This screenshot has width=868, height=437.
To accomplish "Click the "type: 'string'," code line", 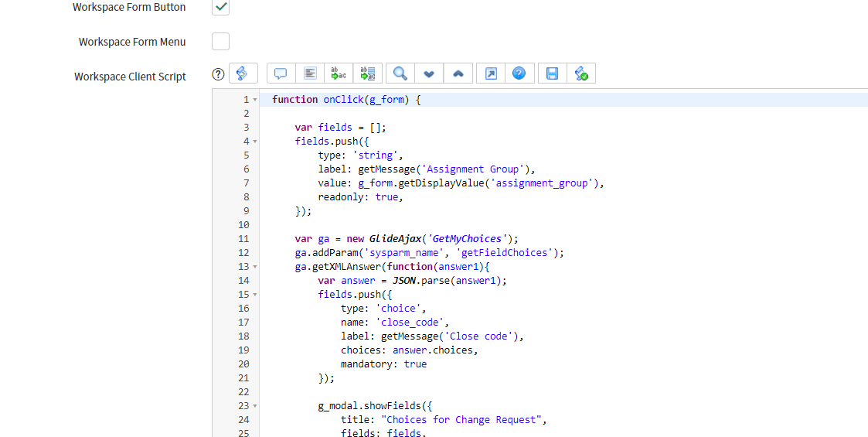I will 360,155.
